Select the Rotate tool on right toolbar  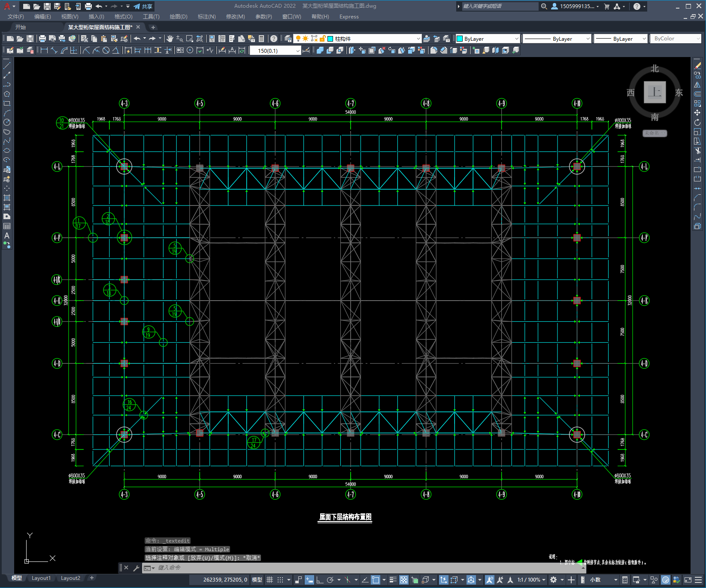[x=697, y=122]
